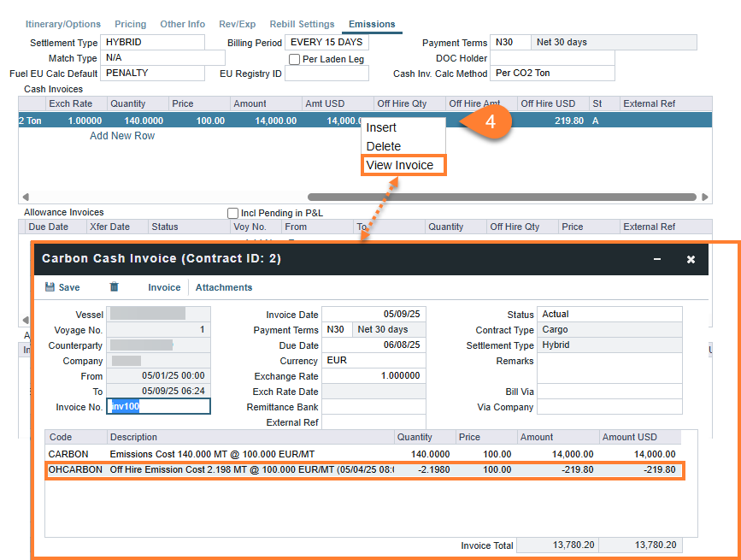This screenshot has width=741, height=560.
Task: Click the left scroll arrow in Cash Invoices
Action: point(26,197)
